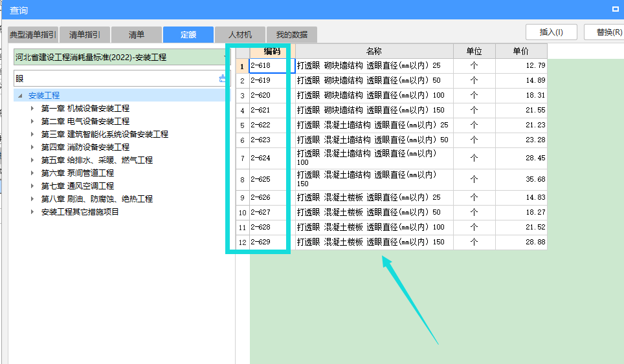Screen dimensions: 624x364
Task: Select code cell 2-620
Action: point(273,96)
